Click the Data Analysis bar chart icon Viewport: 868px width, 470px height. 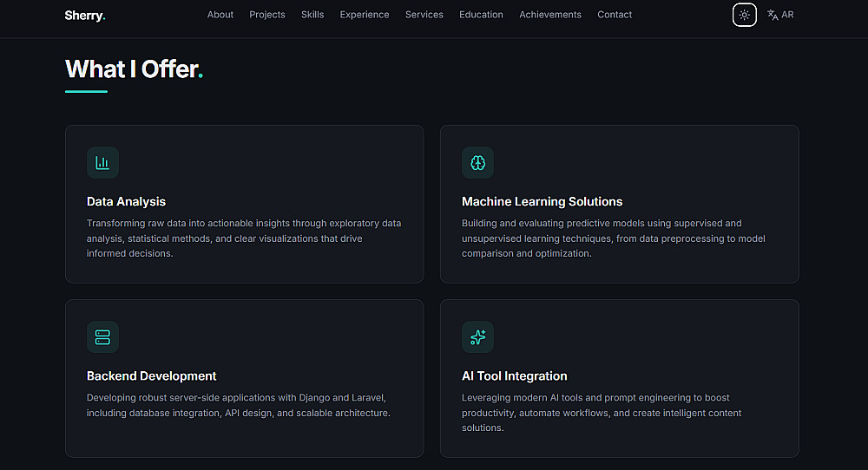tap(102, 162)
